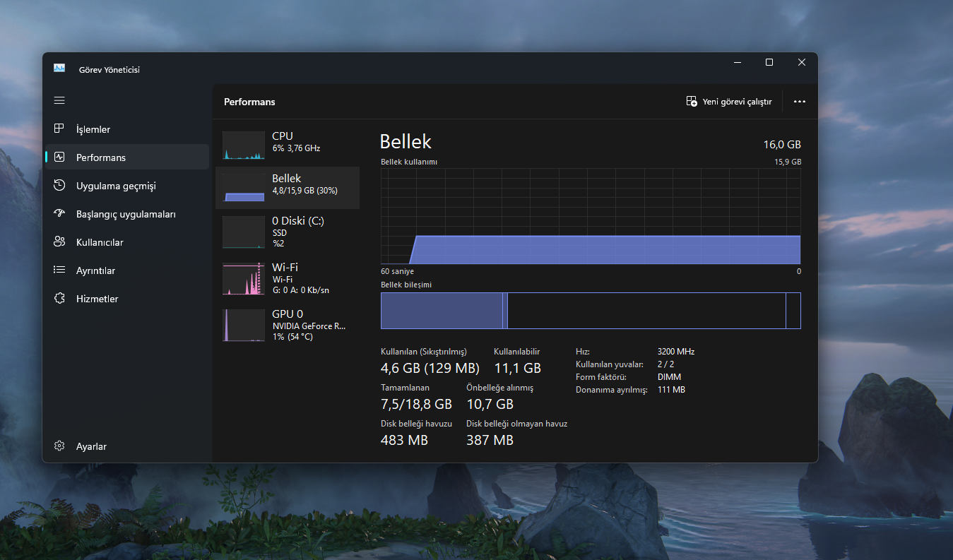Screen dimensions: 953x560
Task: Click the '1% (54 °C)' GPU text
Action: [x=292, y=337]
